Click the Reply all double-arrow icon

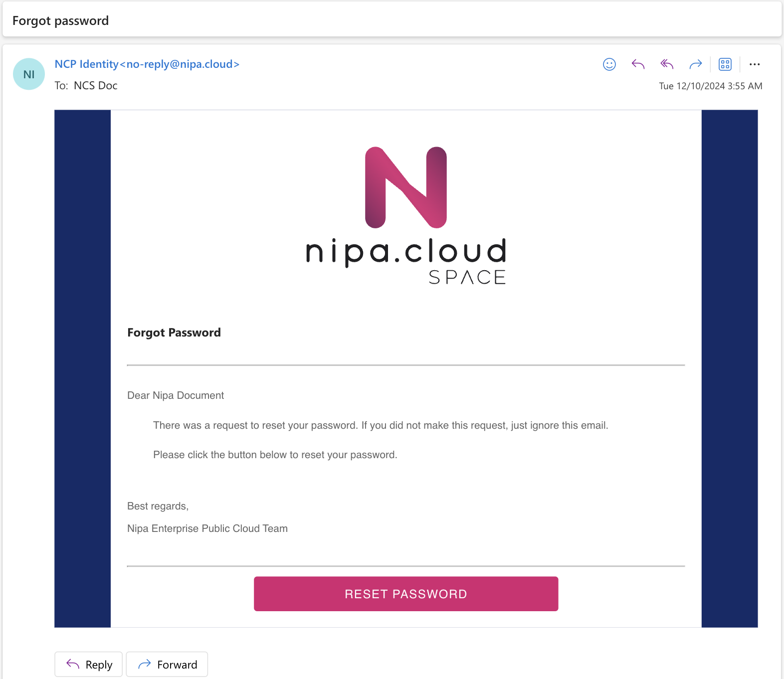point(667,64)
